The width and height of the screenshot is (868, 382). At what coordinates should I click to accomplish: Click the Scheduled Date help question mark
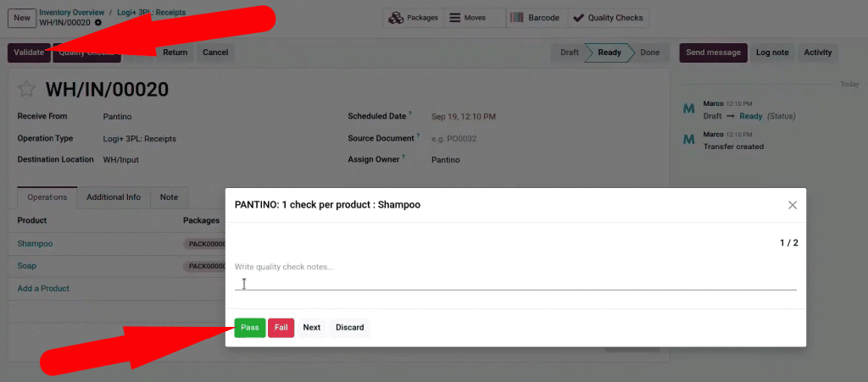[410, 113]
